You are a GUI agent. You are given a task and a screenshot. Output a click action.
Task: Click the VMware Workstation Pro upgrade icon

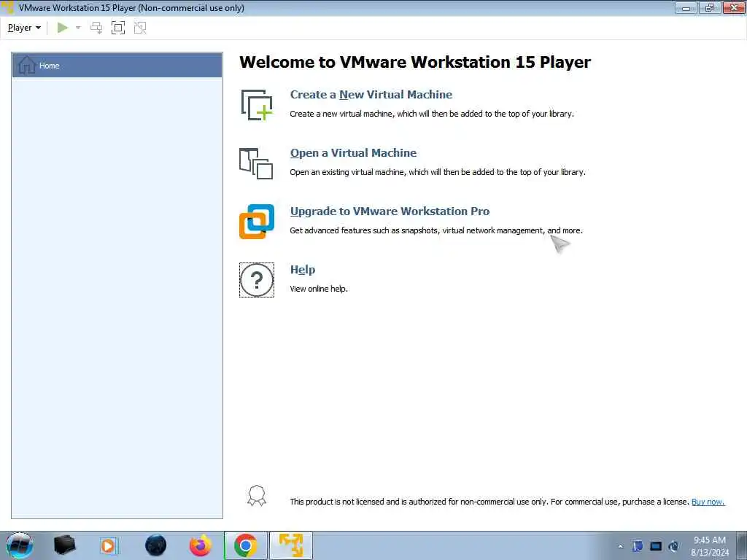click(x=257, y=222)
